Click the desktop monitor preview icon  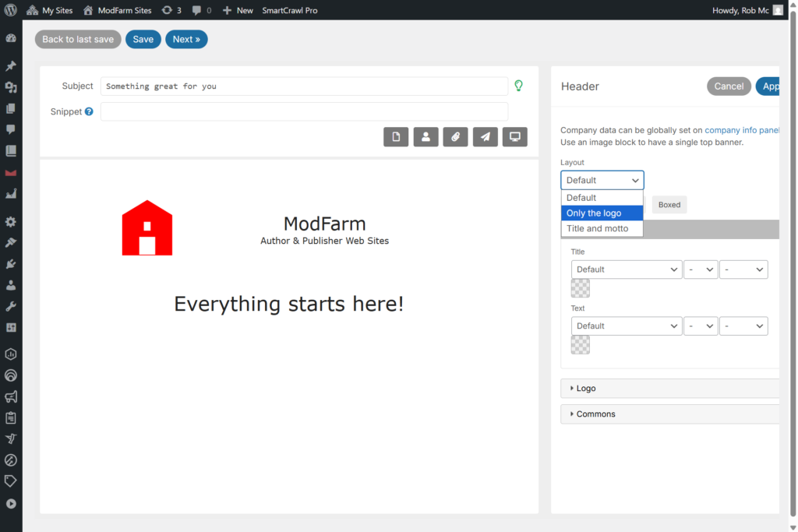(514, 137)
